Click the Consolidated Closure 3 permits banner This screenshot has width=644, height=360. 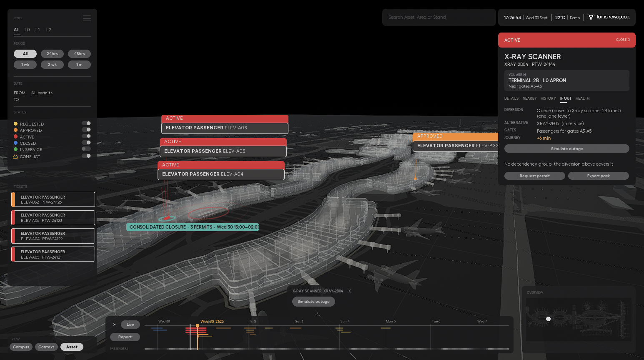click(x=193, y=227)
